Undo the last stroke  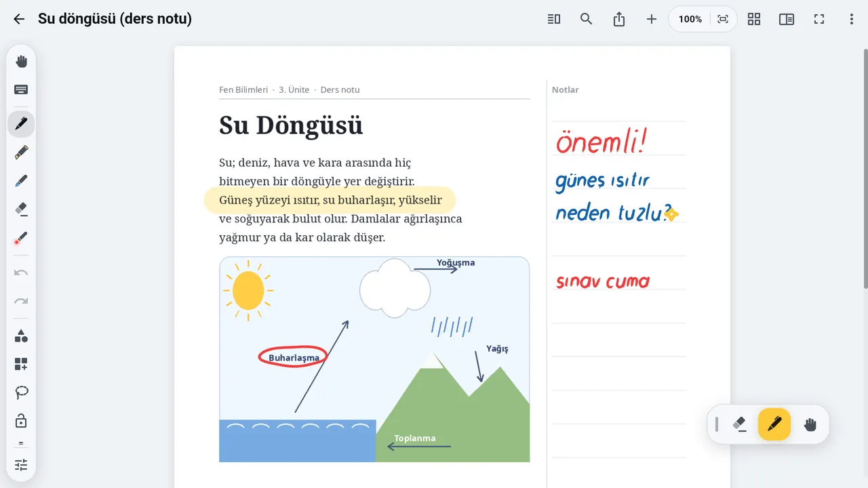click(x=21, y=272)
